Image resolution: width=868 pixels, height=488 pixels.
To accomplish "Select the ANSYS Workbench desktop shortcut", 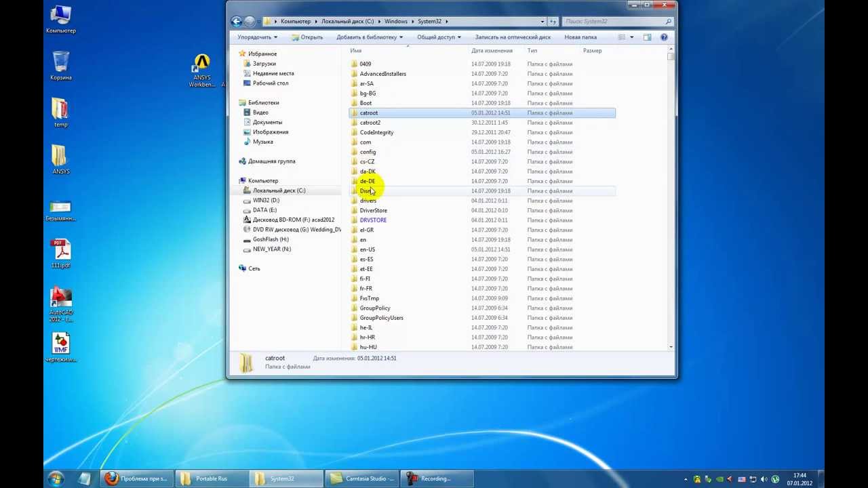I will (x=202, y=70).
